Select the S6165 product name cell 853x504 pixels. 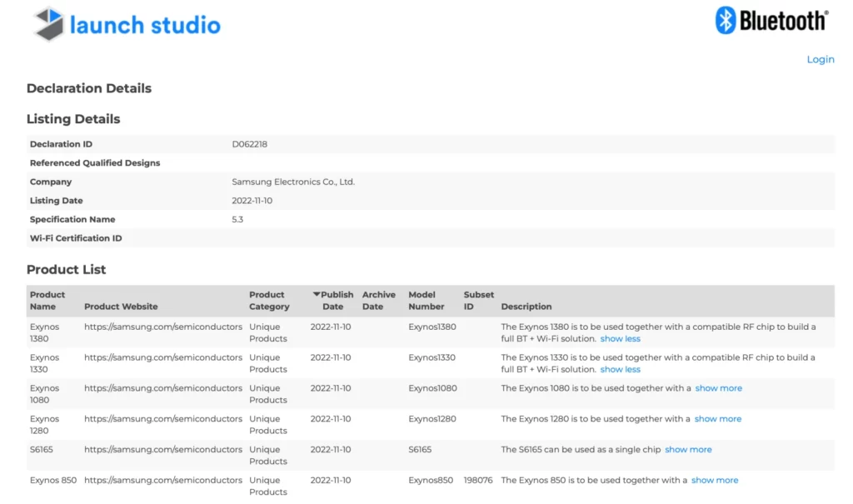[x=42, y=450]
